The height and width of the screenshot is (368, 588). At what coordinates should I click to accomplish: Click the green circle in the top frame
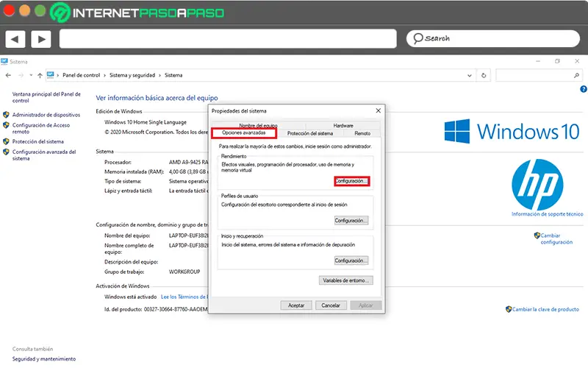(x=40, y=10)
